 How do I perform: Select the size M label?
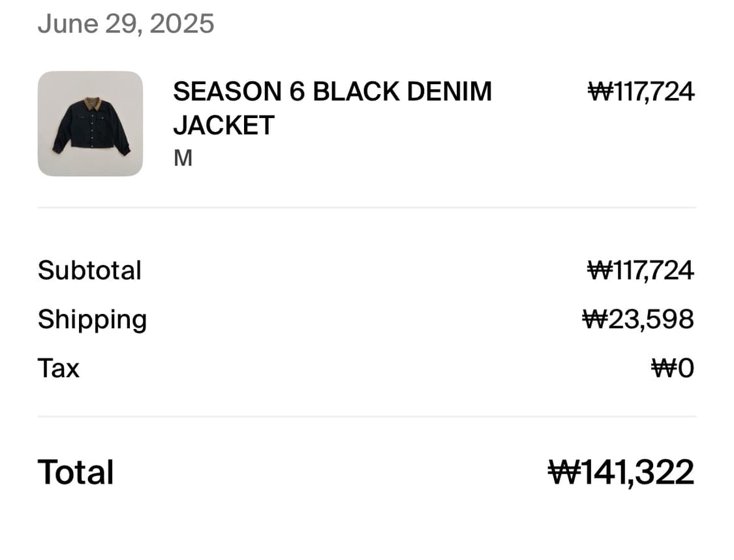coord(183,158)
